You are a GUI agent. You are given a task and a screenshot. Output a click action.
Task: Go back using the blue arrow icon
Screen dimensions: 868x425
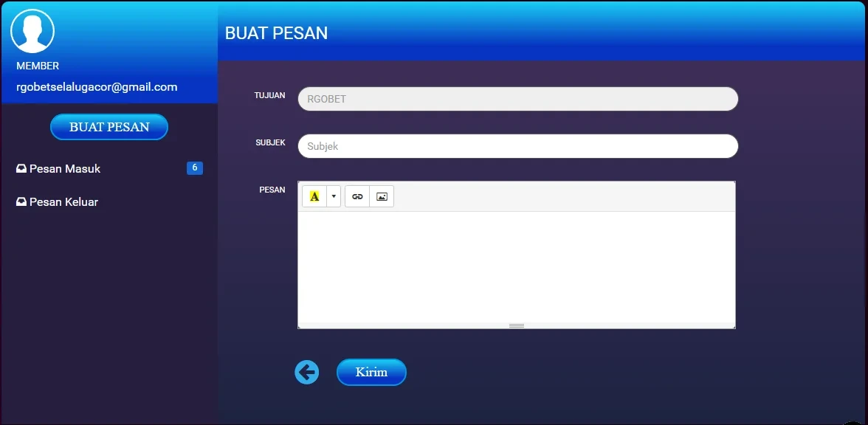[x=307, y=373]
